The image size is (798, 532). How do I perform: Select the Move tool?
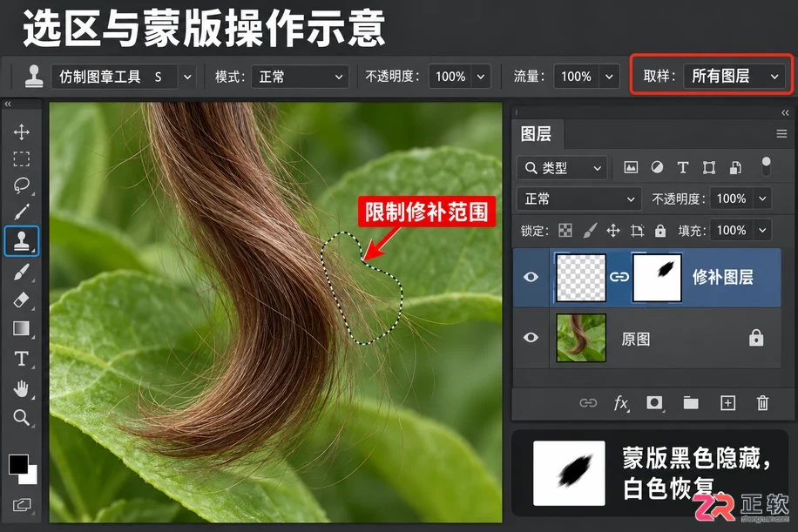(22, 132)
